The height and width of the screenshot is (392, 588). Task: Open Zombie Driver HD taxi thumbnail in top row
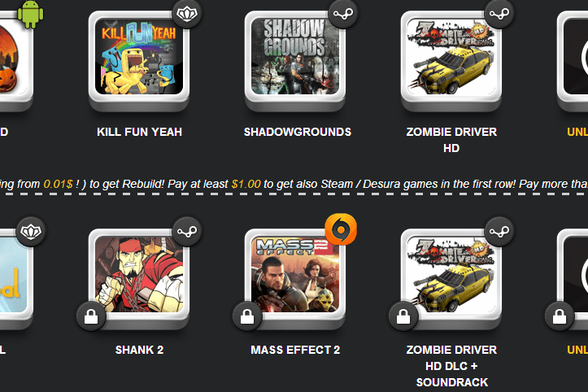pos(451,56)
